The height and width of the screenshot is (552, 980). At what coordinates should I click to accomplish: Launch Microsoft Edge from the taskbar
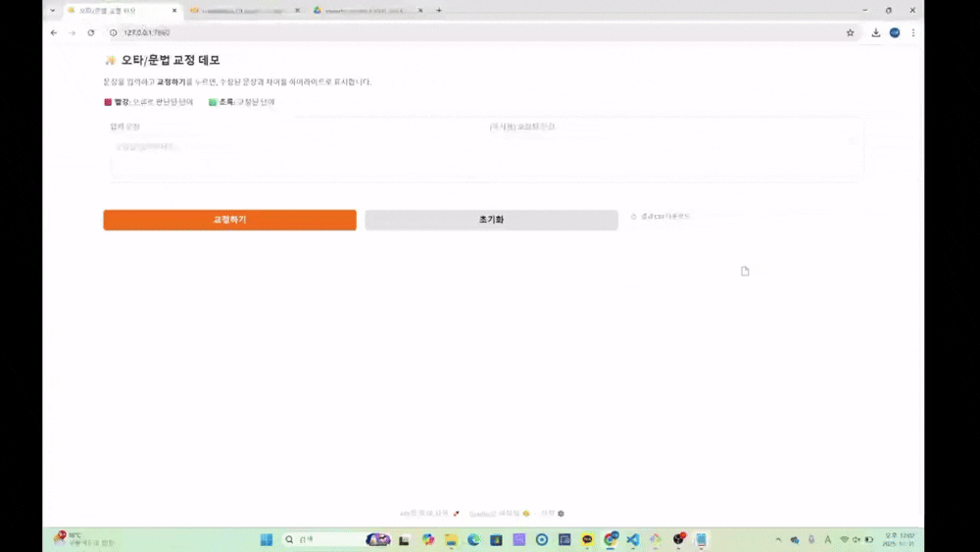pos(473,539)
